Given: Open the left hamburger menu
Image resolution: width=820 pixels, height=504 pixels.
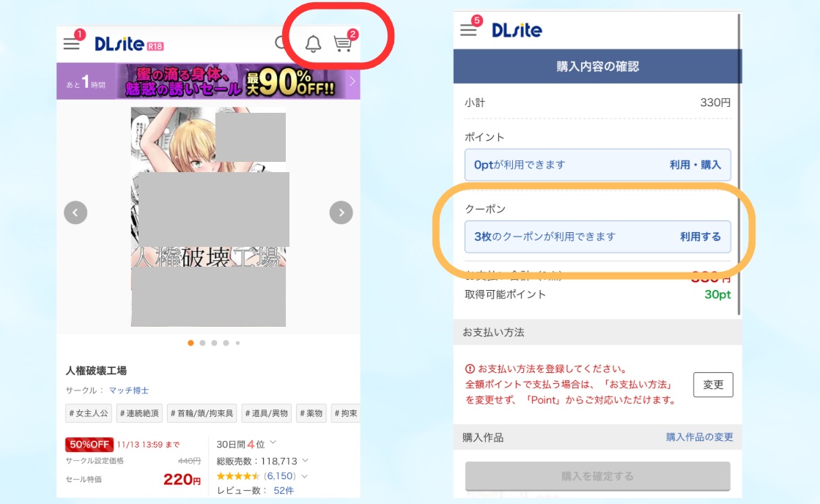Looking at the screenshot, I should point(72,44).
